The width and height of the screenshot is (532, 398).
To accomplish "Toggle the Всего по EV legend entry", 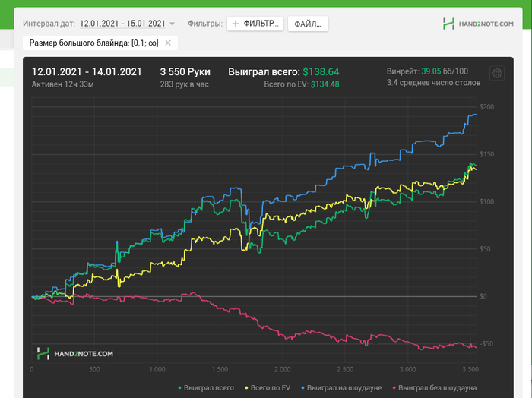I will (268, 388).
